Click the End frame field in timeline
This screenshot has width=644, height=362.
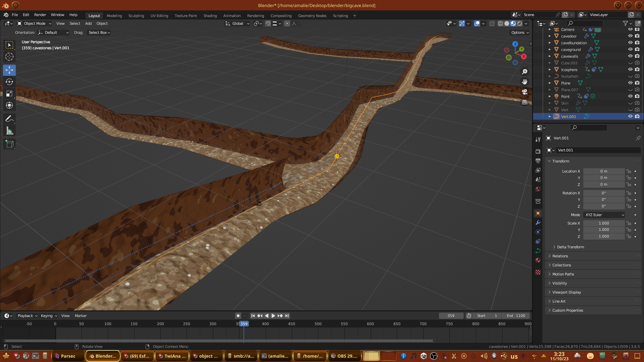[516, 316]
